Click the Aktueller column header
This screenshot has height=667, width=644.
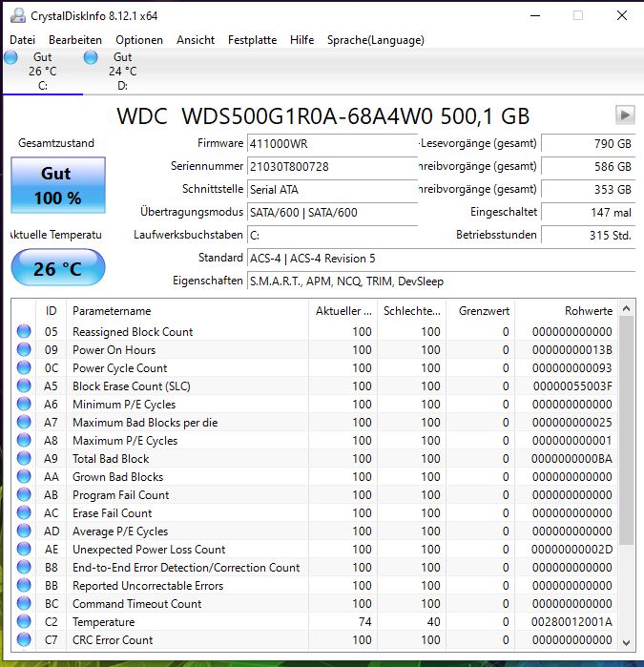pyautogui.click(x=343, y=311)
